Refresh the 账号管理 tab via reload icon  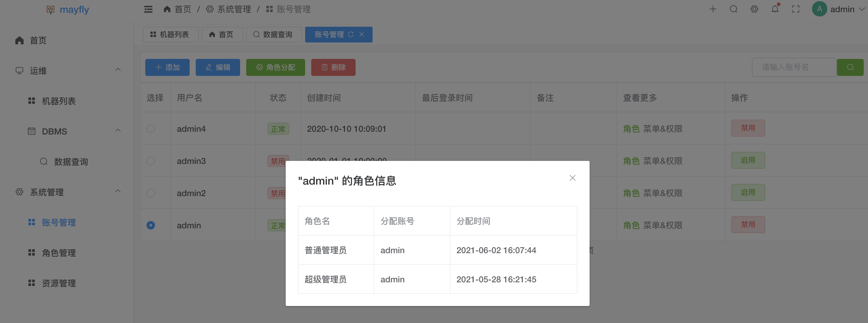point(351,34)
